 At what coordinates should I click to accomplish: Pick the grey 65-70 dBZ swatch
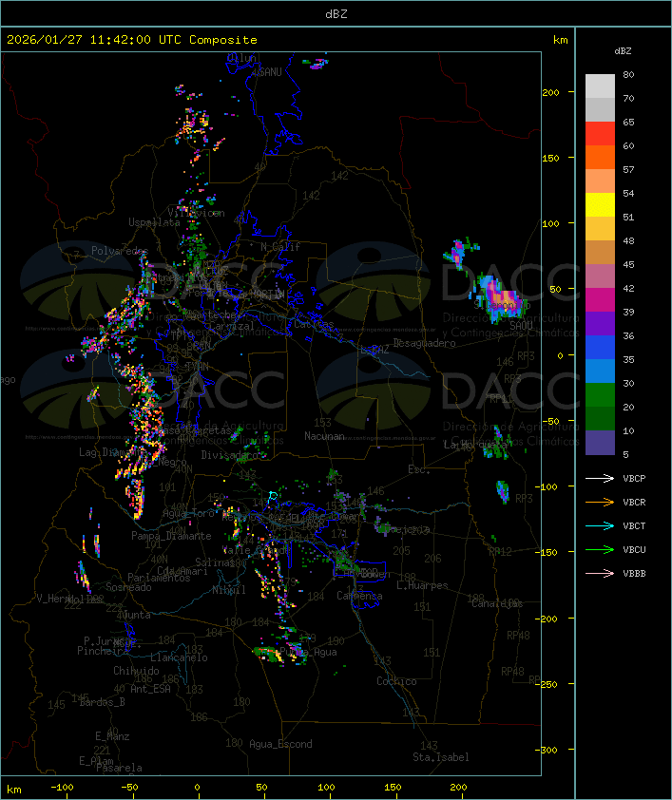(600, 109)
